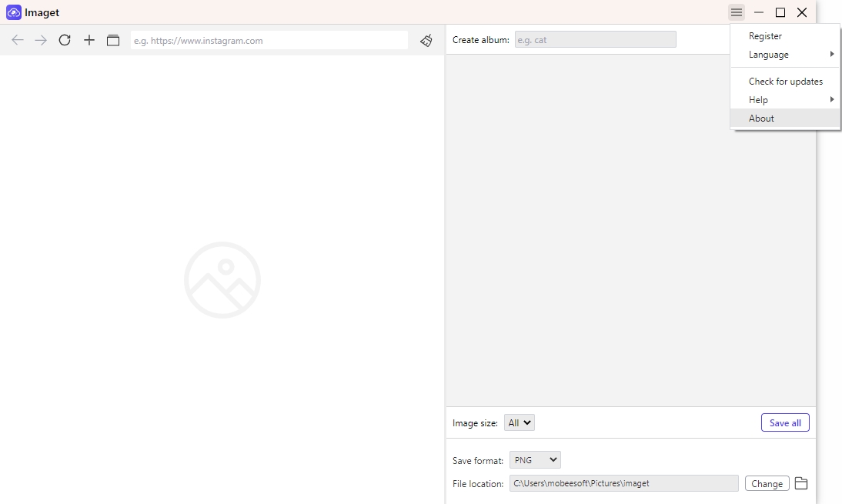Reload the page with the refresh icon
The width and height of the screenshot is (842, 504).
click(65, 40)
